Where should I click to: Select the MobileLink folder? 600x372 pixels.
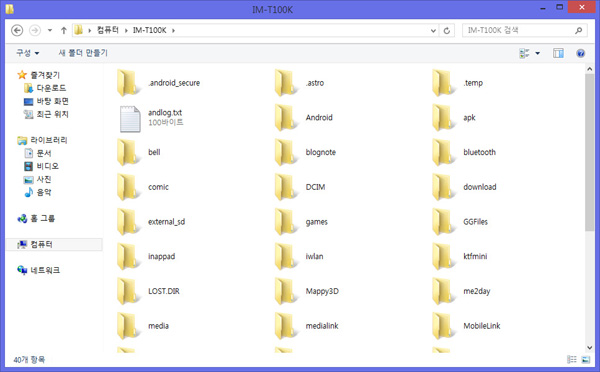click(467, 326)
